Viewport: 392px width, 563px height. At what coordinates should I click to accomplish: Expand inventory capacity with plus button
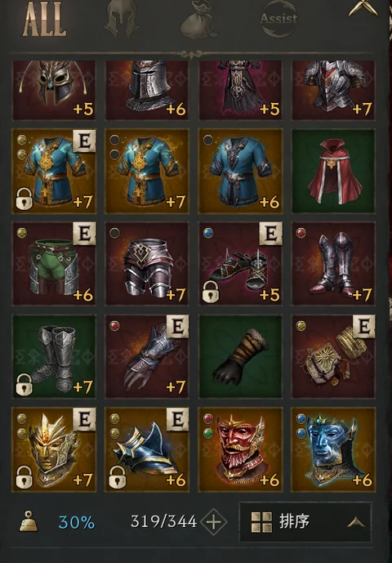(x=214, y=521)
